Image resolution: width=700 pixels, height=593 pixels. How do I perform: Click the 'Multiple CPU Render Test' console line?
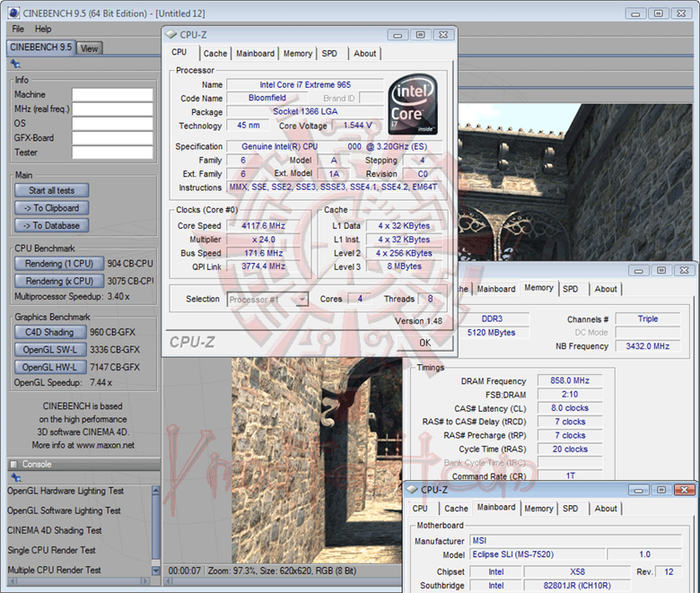click(54, 570)
